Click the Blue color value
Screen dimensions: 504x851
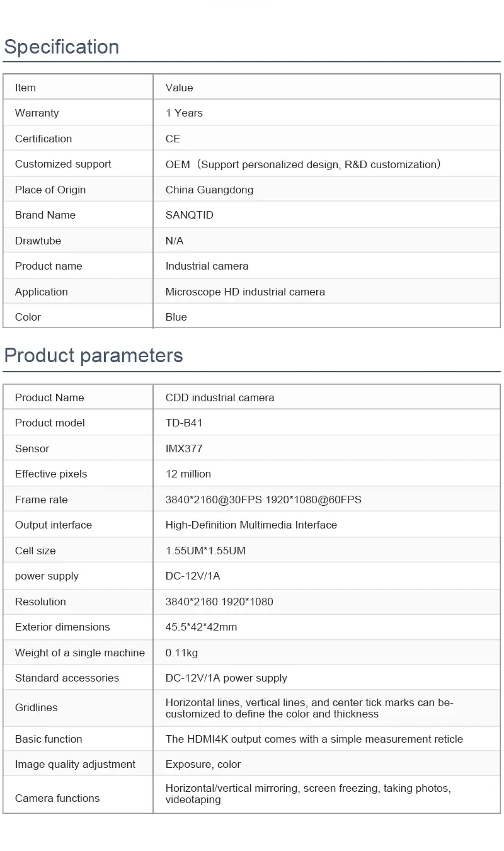[176, 317]
